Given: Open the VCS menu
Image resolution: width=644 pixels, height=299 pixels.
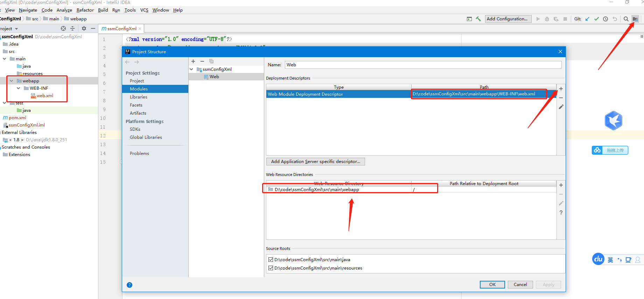Looking at the screenshot, I should tap(144, 10).
